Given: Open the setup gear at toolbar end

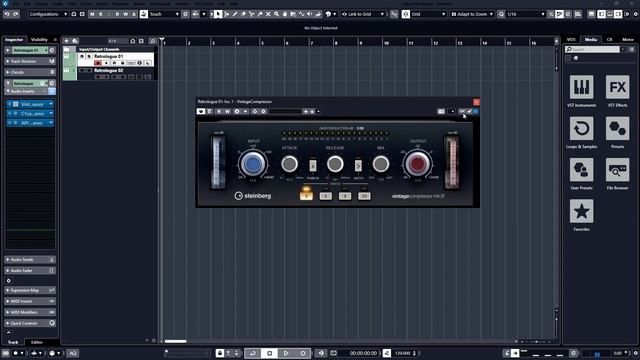Looking at the screenshot, I should [636, 14].
